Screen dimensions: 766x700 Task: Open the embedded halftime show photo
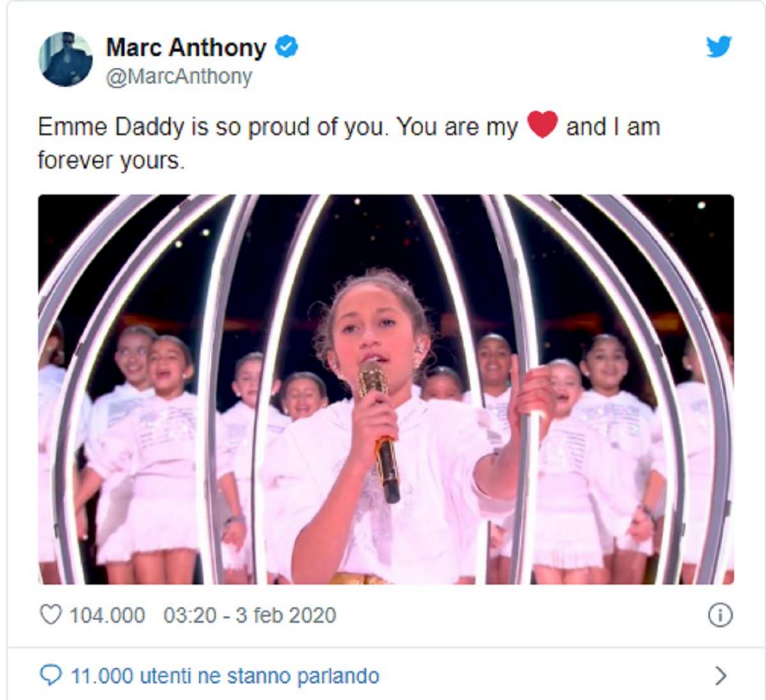pos(386,389)
